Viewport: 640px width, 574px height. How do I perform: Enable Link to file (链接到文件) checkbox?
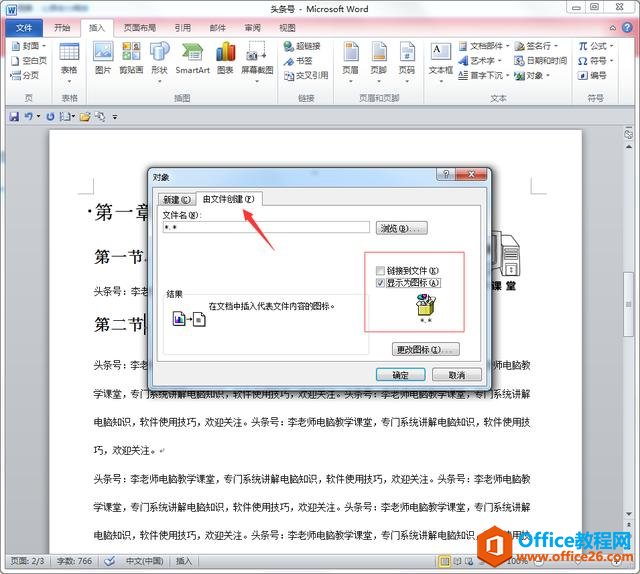click(x=380, y=271)
